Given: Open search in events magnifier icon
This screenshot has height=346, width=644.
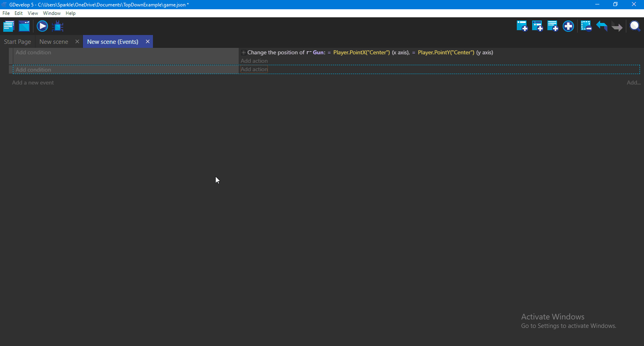Looking at the screenshot, I should [x=635, y=27].
